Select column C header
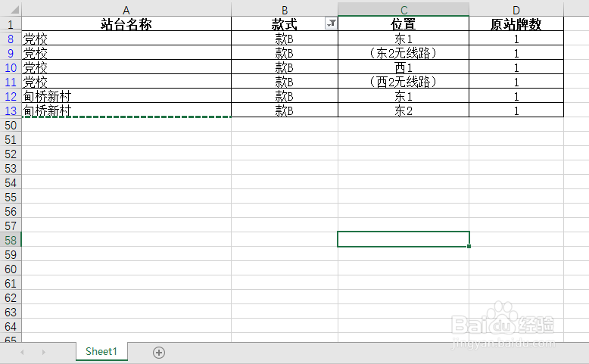 coord(404,10)
